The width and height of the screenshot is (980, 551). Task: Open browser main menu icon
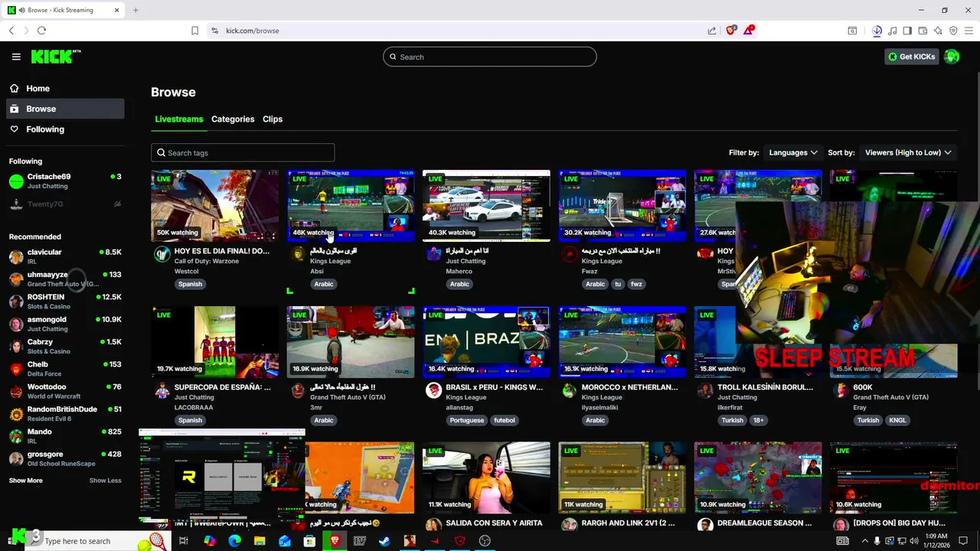969,31
